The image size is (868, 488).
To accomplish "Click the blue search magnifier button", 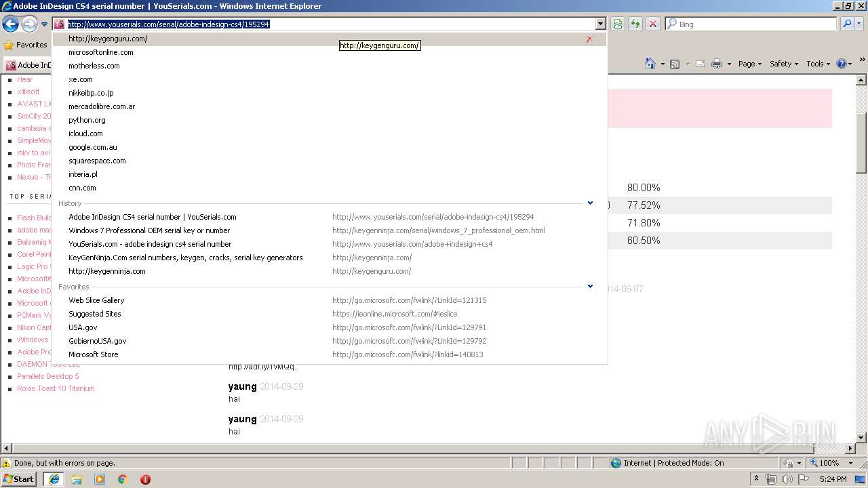I will 847,24.
